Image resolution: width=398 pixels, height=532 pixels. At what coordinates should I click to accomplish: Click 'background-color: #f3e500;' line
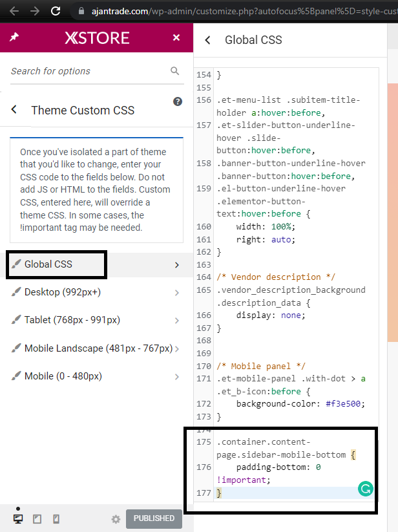point(300,404)
